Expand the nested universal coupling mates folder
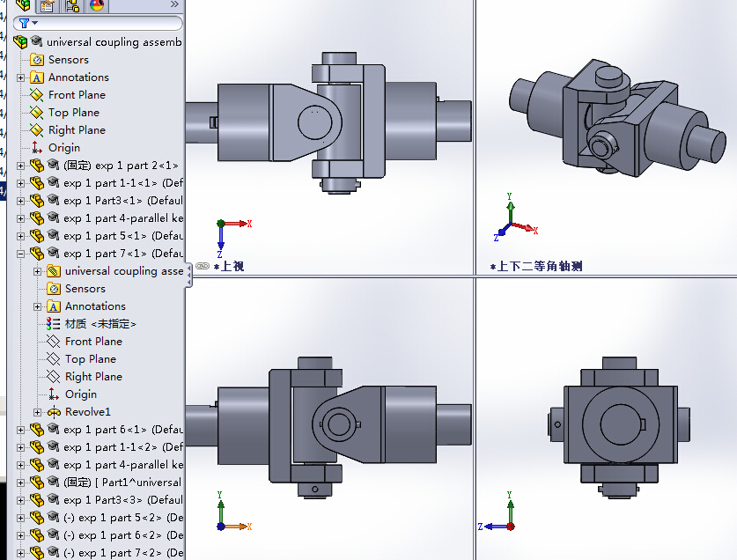Screen dimensions: 737x560 point(38,271)
